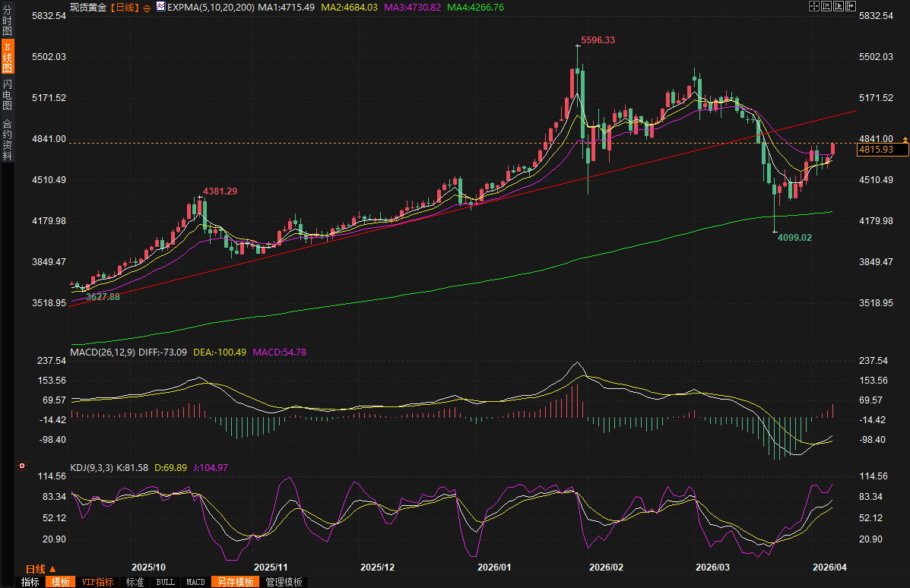Switch to the 指标 bottom option
Screen dimensions: 910x588
[x=30, y=582]
